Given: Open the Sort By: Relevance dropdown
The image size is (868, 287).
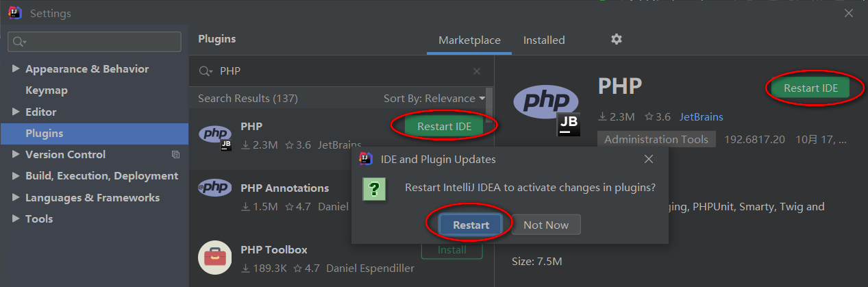Looking at the screenshot, I should tap(434, 98).
